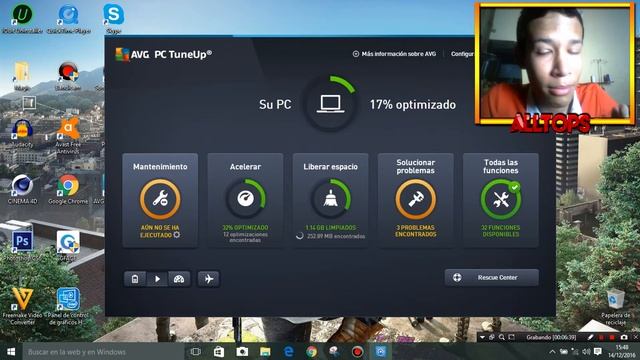
Task: Open Microsoft Edge on the taskbar
Action: 289,351
